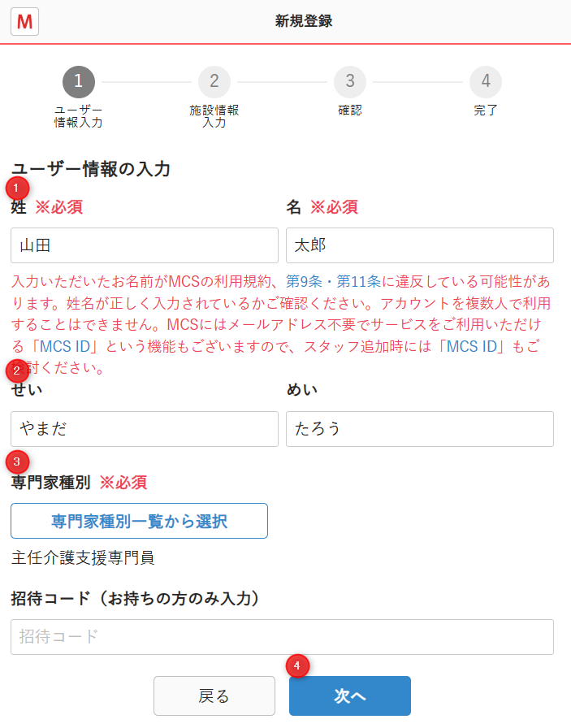Select step 2 施設情報入力 circle

coord(214,82)
